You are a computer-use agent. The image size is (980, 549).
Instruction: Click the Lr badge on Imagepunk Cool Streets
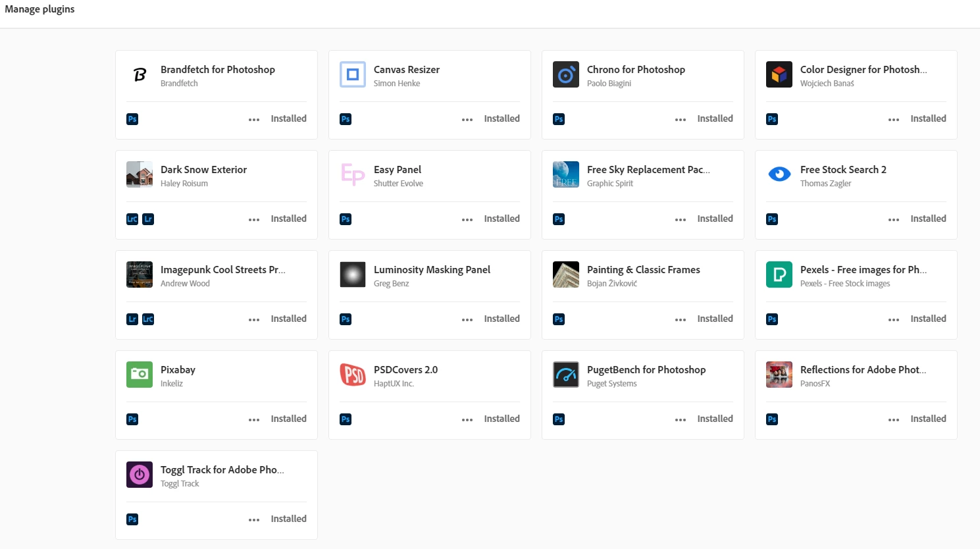[x=132, y=319]
